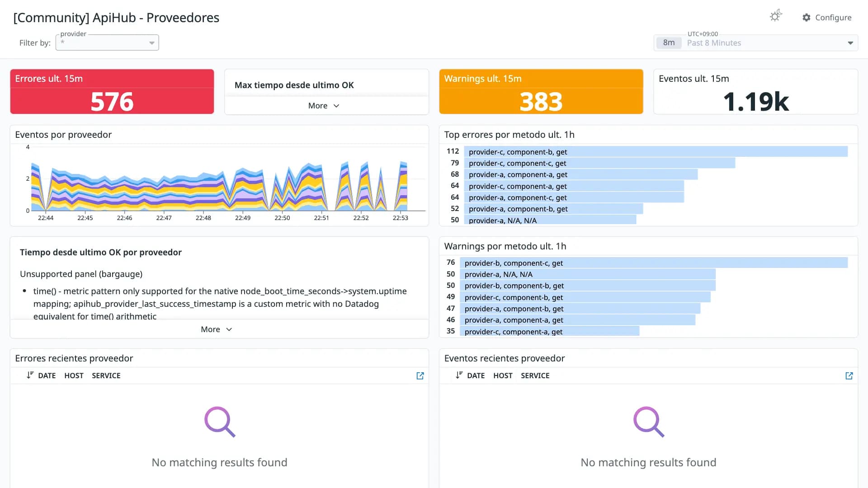Select top errors bar provider-a, N/A, N/A
This screenshot has width=868, height=488.
pos(550,220)
